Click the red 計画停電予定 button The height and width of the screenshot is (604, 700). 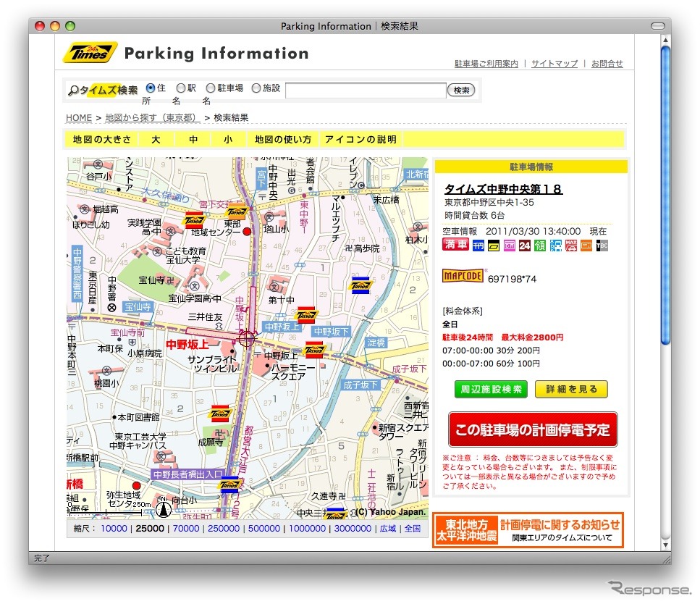(533, 429)
